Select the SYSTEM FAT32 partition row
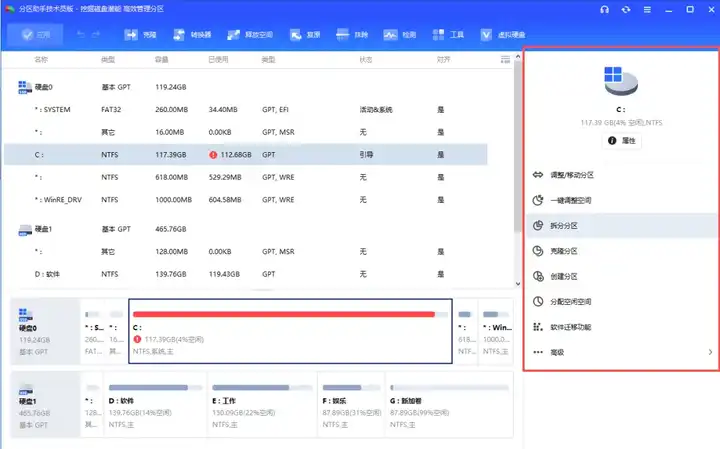 click(x=246, y=110)
